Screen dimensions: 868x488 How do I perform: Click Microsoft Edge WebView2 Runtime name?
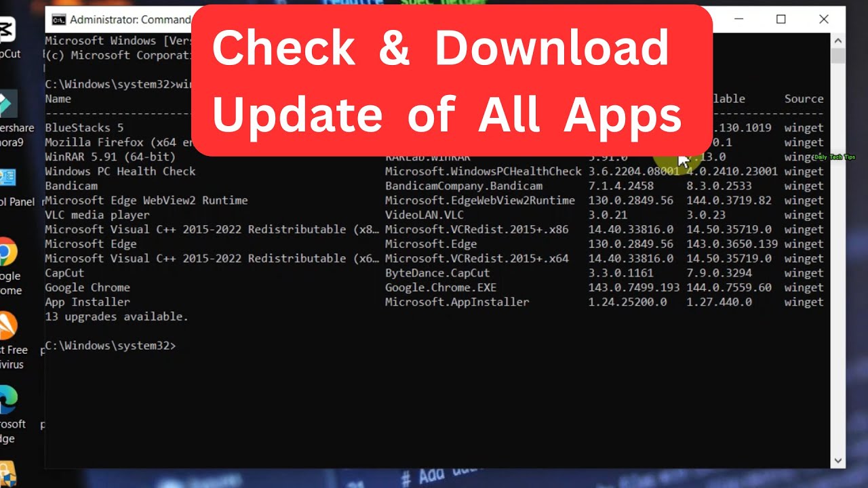click(x=146, y=201)
